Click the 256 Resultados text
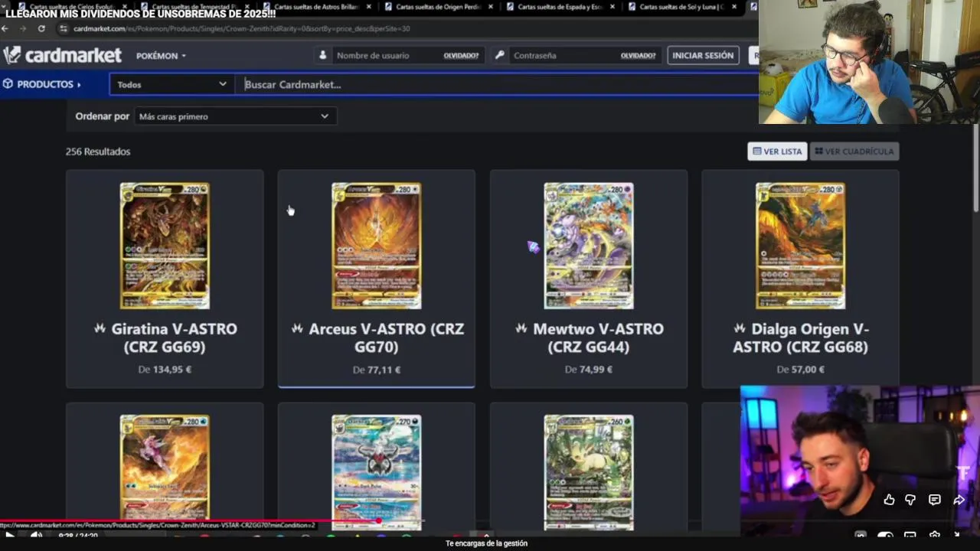Viewport: 980px width, 551px height. (x=98, y=152)
